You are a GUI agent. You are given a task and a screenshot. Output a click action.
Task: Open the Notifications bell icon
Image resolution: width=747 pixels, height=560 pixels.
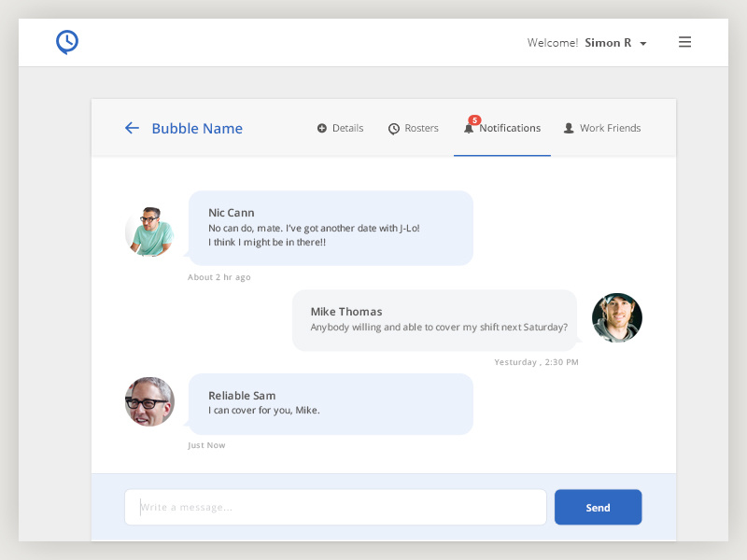[x=468, y=128]
